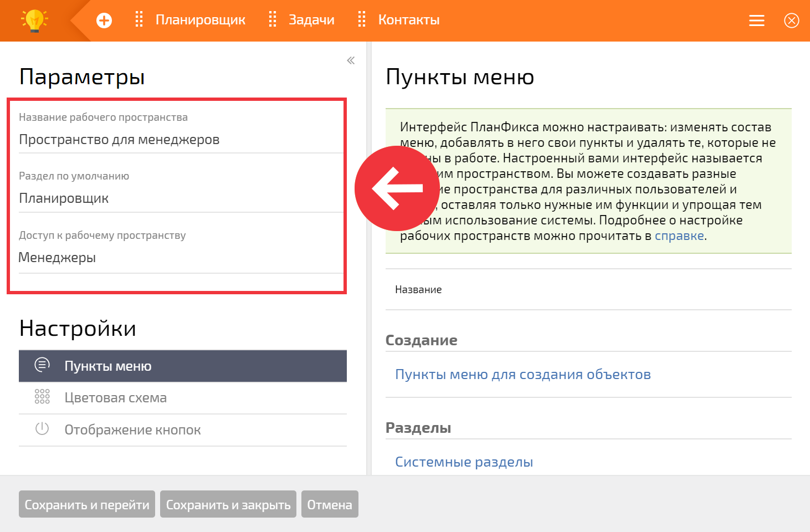Viewport: 810px width, 532px height.
Task: Click the Сохранить и перейти button
Action: (87, 504)
